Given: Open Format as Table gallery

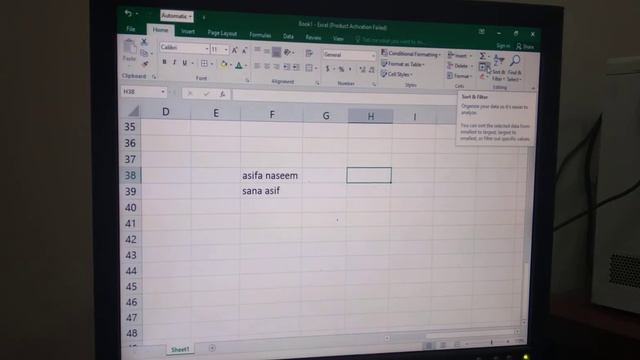Looking at the screenshot, I should tap(403, 64).
